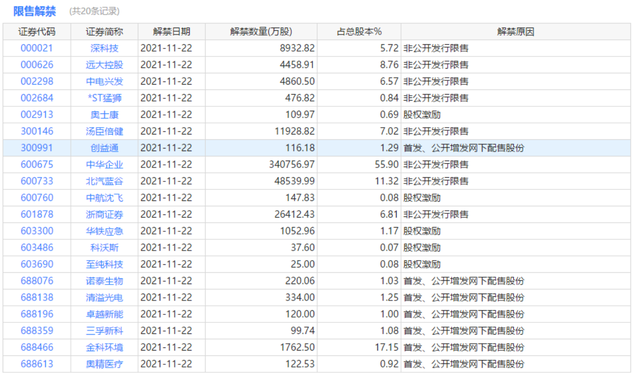Image resolution: width=640 pixels, height=375 pixels.
Task: Open 汤臣倍健 stock link
Action: click(x=104, y=131)
